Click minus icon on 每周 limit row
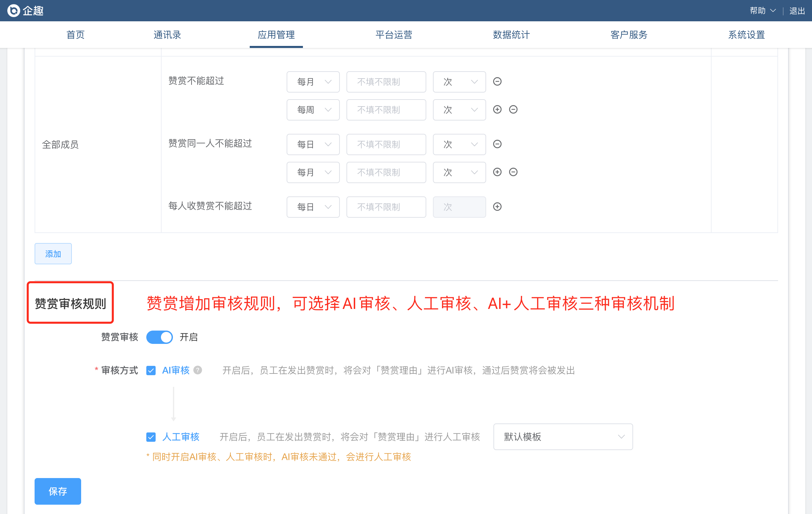 pos(513,109)
